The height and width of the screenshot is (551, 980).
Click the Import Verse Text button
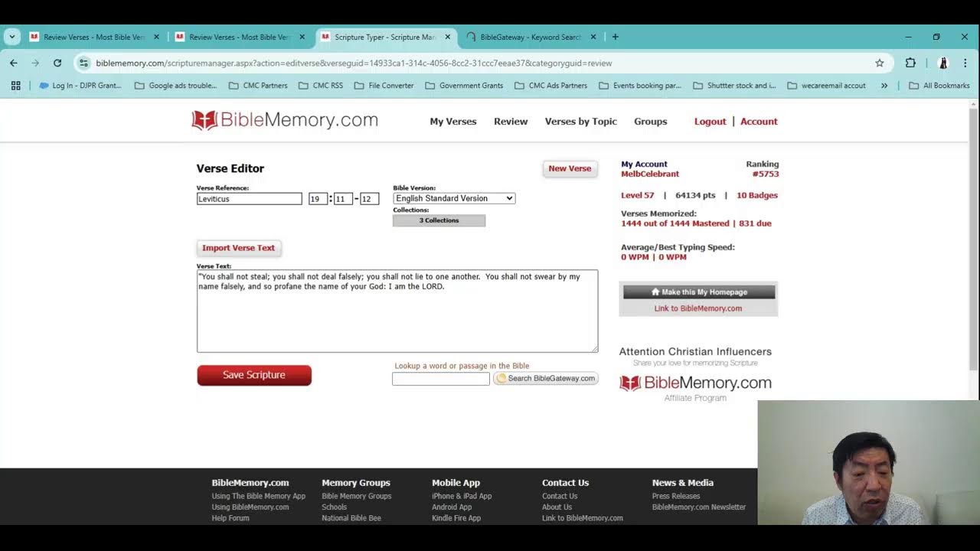click(x=239, y=248)
